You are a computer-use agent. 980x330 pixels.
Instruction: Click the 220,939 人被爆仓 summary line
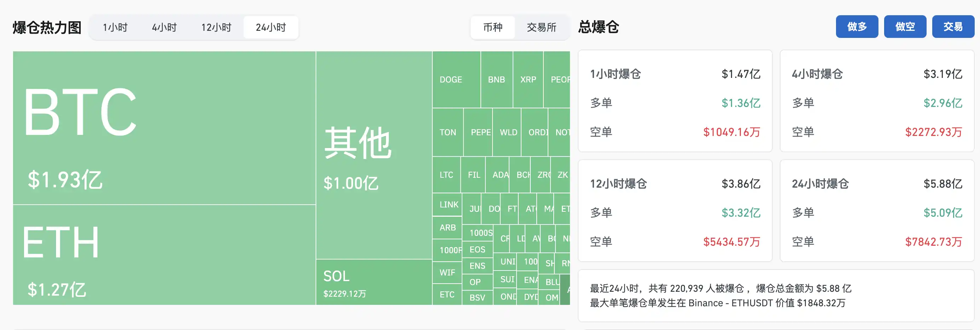point(721,289)
